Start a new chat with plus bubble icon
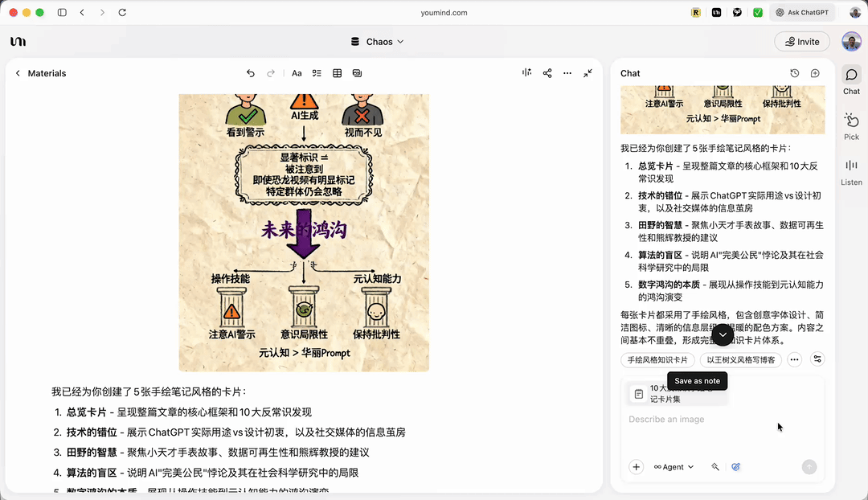The width and height of the screenshot is (868, 500). pos(815,73)
